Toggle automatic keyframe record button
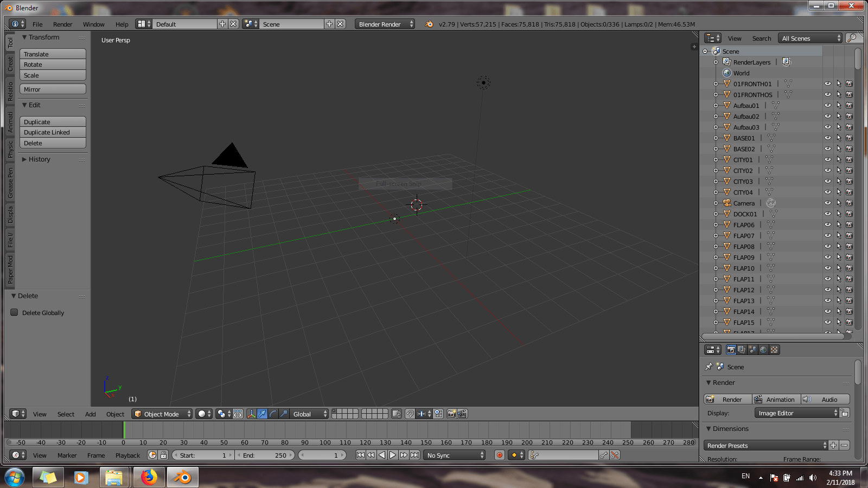868x488 pixels. (x=500, y=455)
